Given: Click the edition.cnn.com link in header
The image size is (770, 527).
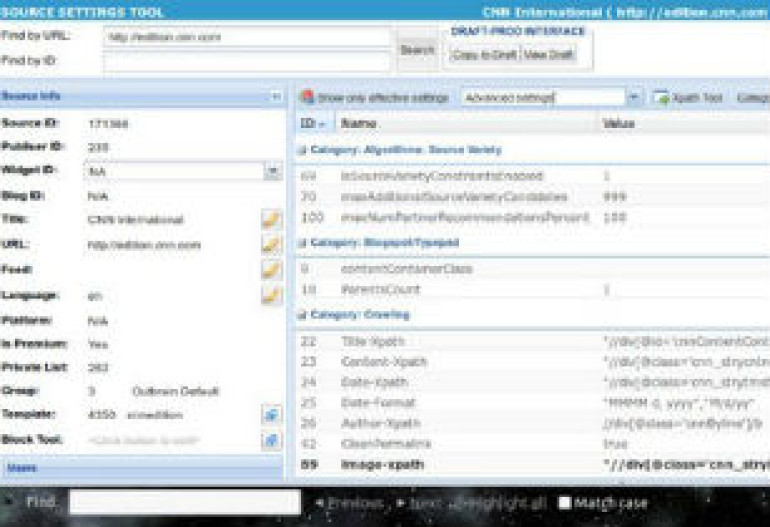Looking at the screenshot, I should 692,12.
